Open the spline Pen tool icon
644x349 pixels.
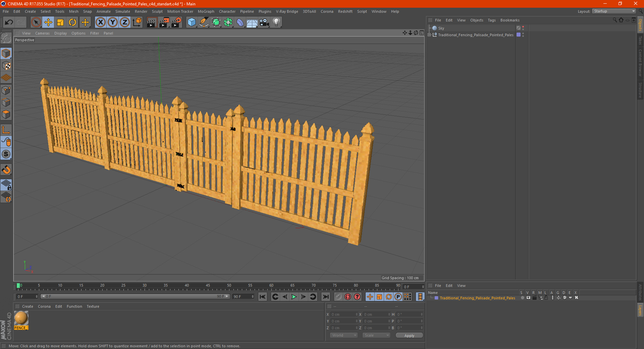pos(204,22)
